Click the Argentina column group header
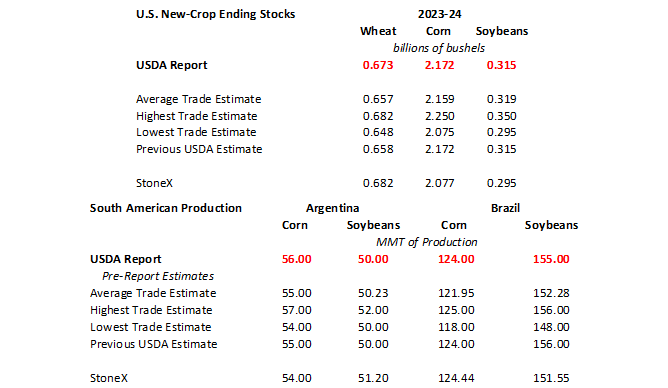Image resolution: width=668 pixels, height=388 pixels. pos(332,208)
